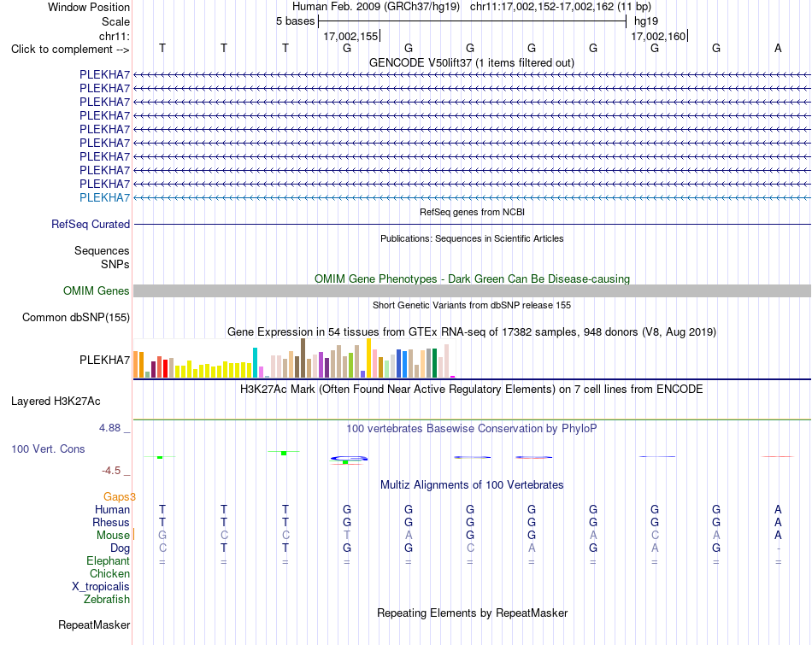Open 'RefSeq genes from NCBI' track title
Screen dimensions: 812x645
point(472,212)
